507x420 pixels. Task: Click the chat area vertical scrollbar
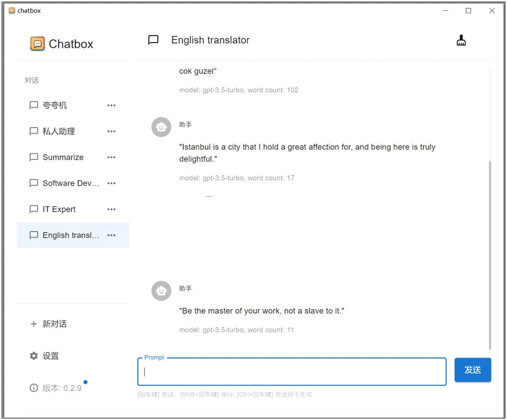[x=490, y=254]
